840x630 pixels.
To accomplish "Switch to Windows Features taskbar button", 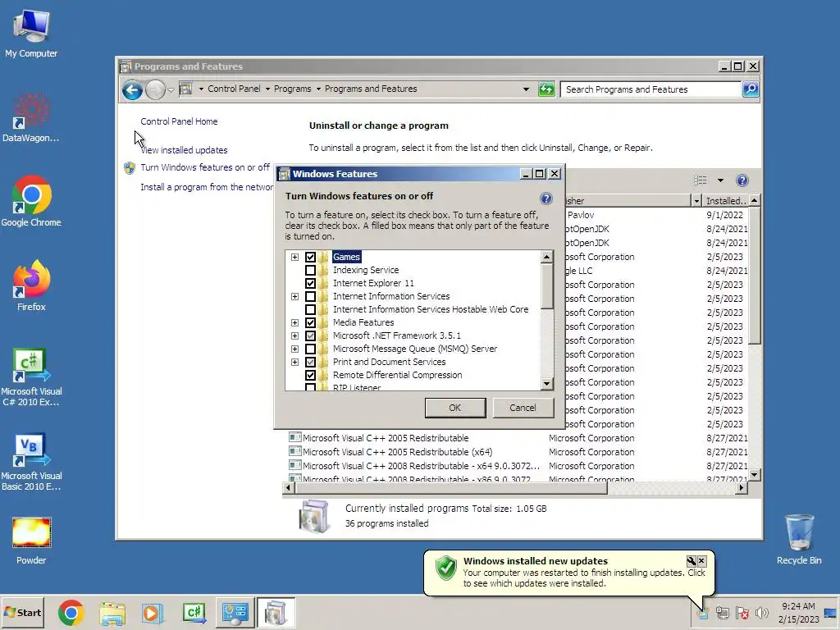I will 276,613.
